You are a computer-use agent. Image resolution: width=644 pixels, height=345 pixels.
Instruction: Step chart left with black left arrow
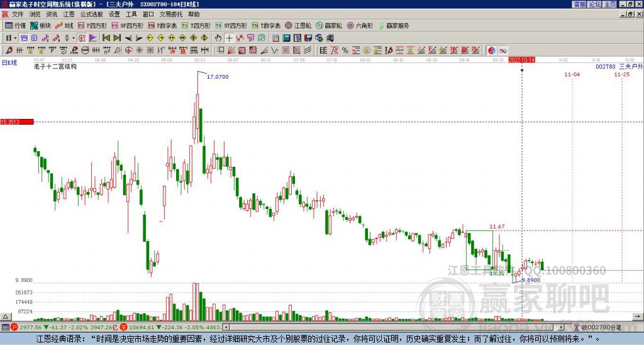click(x=128, y=38)
